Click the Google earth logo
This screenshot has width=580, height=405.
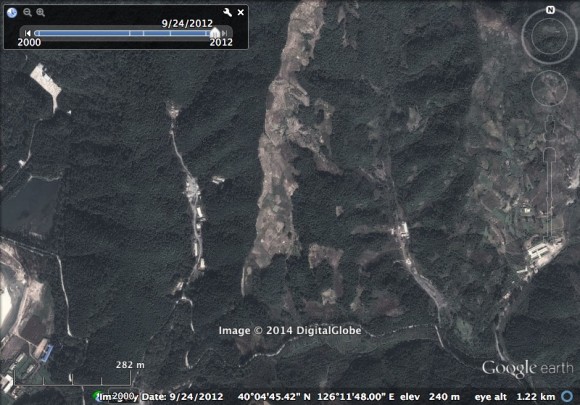[527, 368]
